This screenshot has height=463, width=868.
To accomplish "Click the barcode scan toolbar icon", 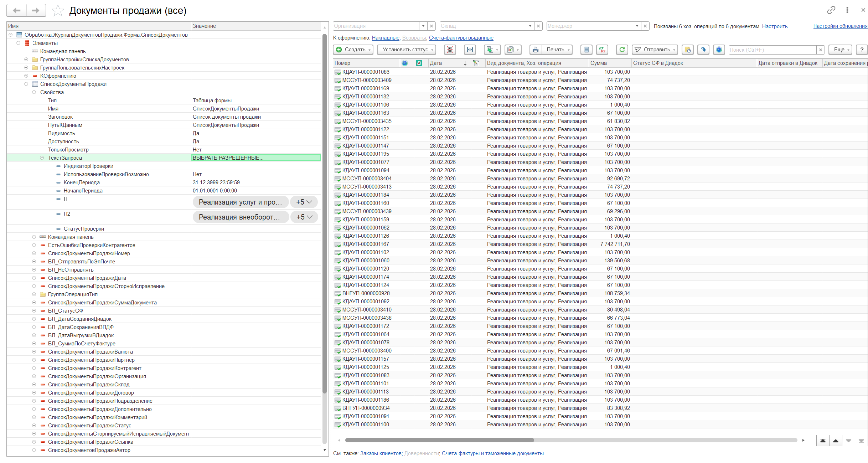I will (450, 50).
